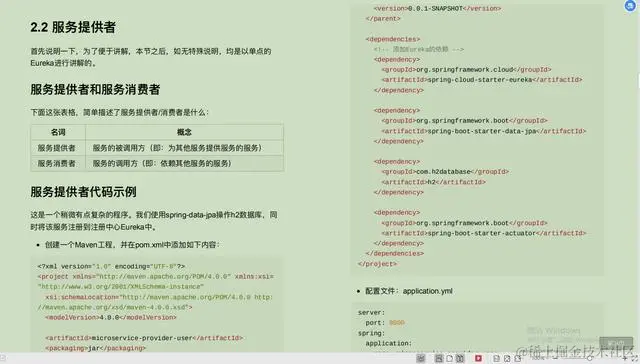Click the "port:" line in the yml code

pos(385,323)
